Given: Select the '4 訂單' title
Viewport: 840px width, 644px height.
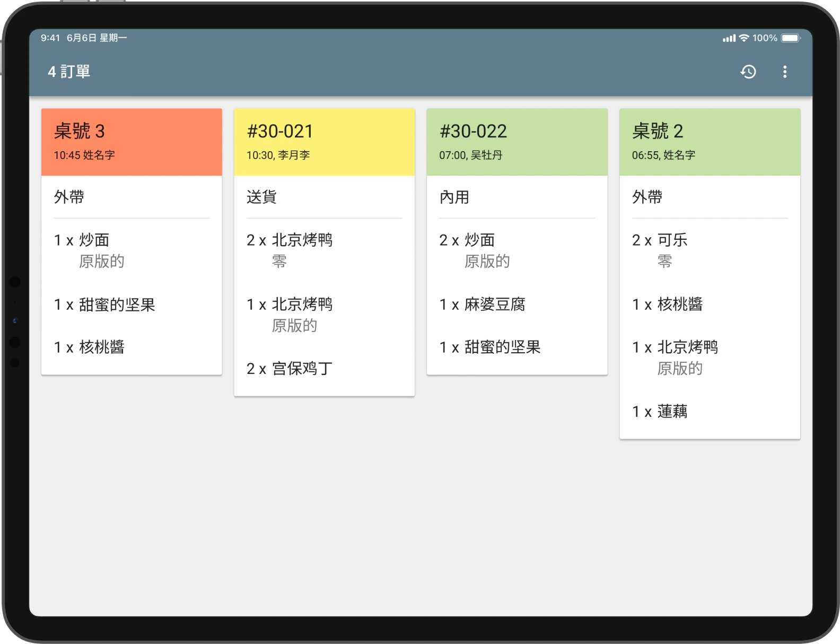Looking at the screenshot, I should pyautogui.click(x=69, y=72).
